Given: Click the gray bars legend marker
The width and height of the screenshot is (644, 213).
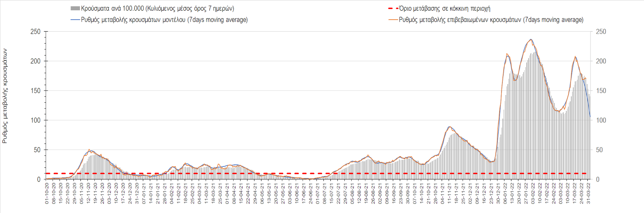Looking at the screenshot, I should tap(75, 8).
